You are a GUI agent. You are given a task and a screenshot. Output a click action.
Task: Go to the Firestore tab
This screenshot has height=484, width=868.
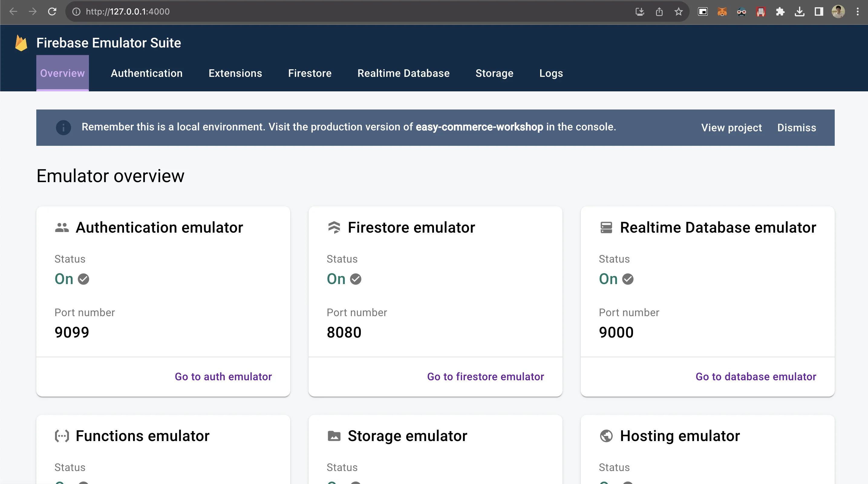click(x=310, y=73)
